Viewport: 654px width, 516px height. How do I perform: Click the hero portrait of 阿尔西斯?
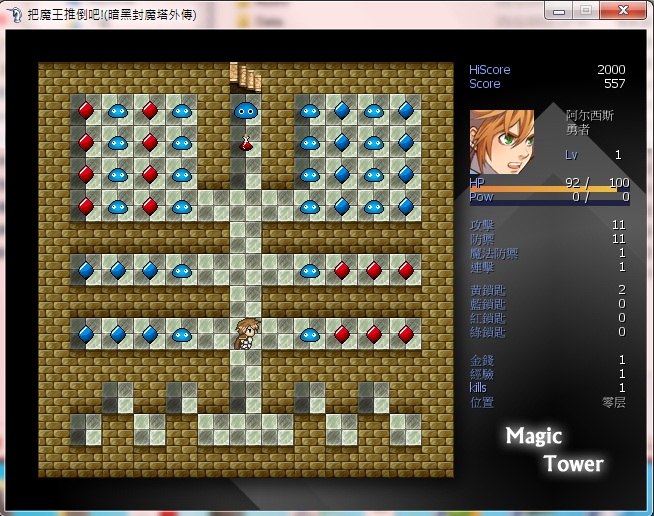(502, 142)
